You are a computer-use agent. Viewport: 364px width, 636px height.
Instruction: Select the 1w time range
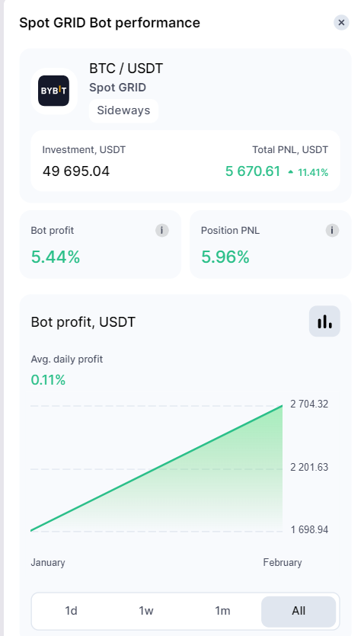(146, 610)
